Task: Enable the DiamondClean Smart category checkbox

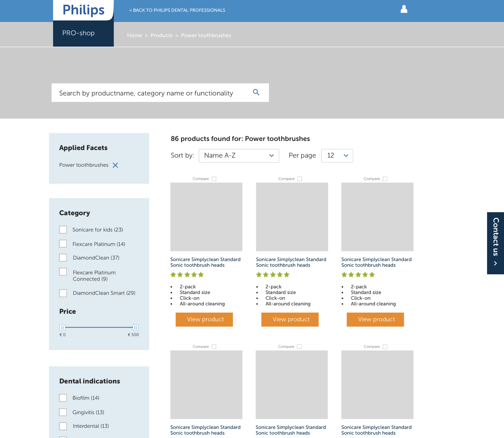Action: (x=63, y=293)
